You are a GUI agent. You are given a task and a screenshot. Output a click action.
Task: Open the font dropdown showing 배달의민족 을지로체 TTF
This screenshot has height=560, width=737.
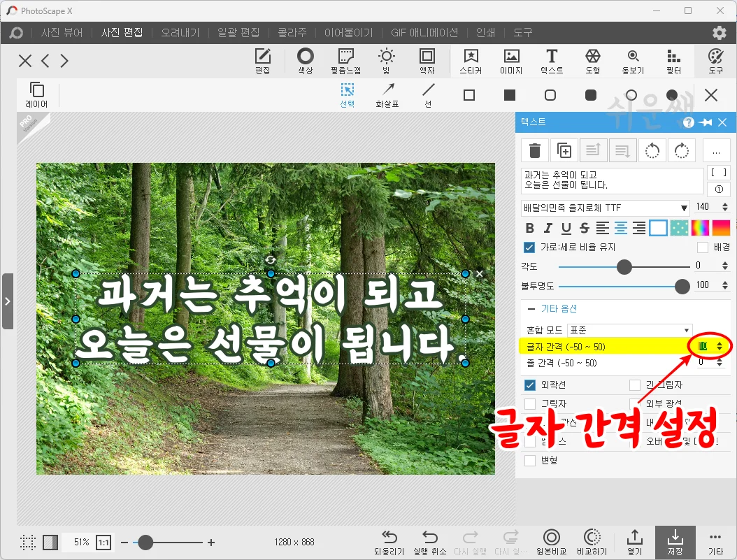point(606,208)
